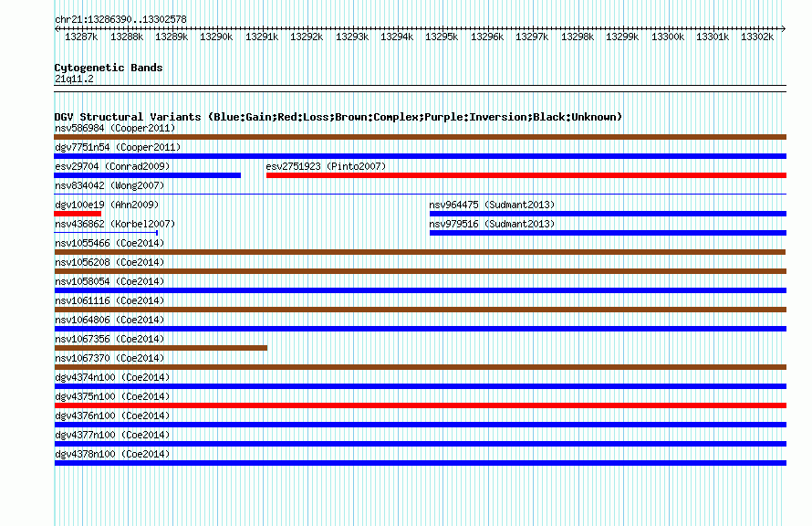Select the blue nsv979516 gain bar
Viewport: 812px width, 526px height.
tap(608, 233)
